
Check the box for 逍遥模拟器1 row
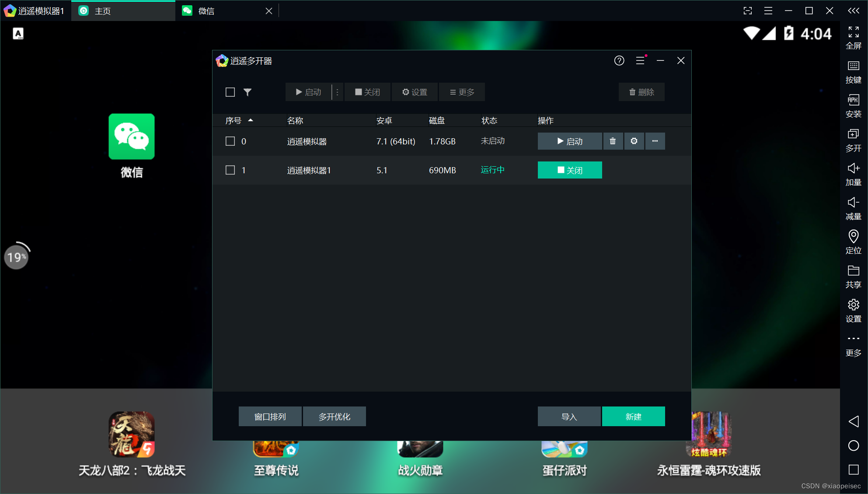tap(230, 170)
